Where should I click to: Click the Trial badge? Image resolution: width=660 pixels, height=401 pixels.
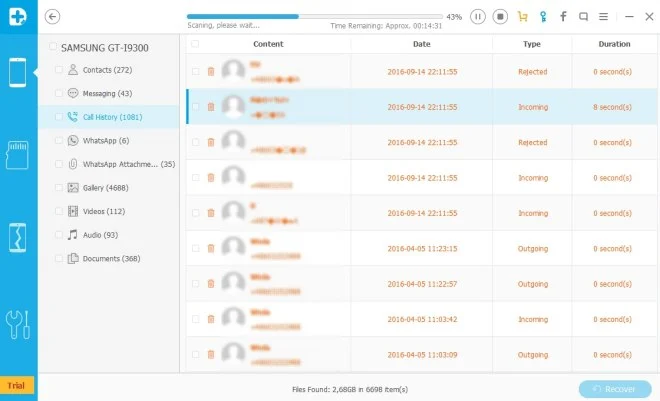coord(17,385)
